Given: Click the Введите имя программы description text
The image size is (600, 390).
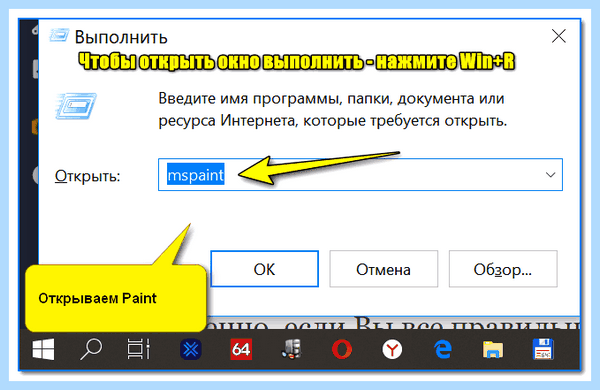Looking at the screenshot, I should (332, 109).
